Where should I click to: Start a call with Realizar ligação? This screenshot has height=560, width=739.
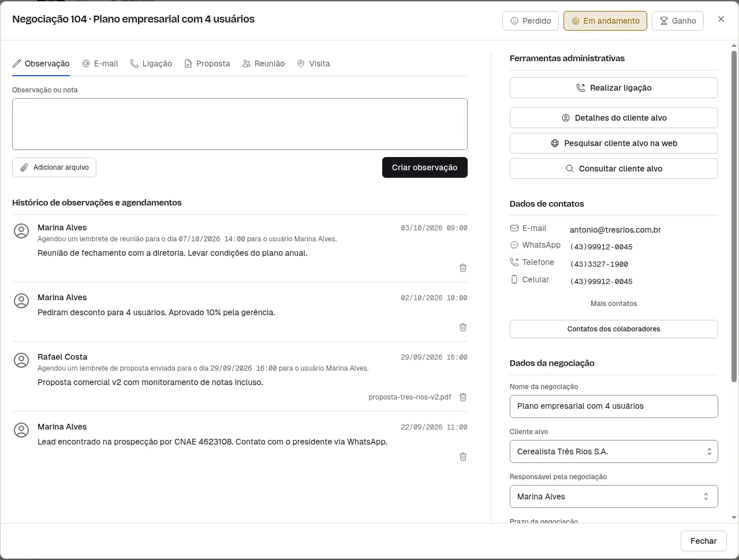614,88
